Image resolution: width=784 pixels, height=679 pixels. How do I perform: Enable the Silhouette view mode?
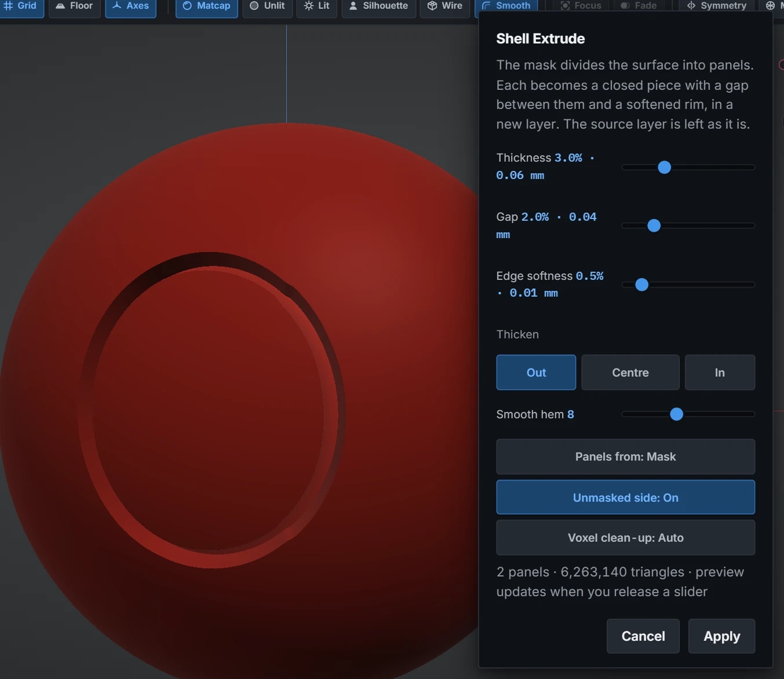pyautogui.click(x=379, y=7)
